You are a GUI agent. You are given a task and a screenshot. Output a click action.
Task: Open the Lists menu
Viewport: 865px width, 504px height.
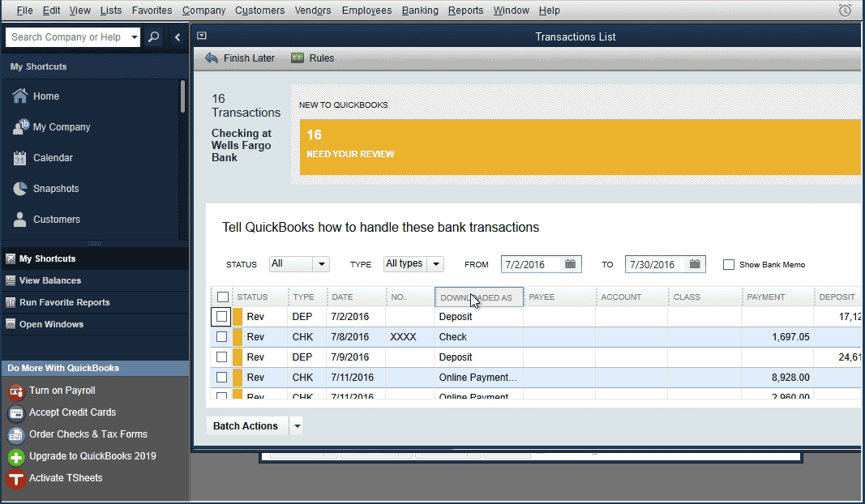[x=111, y=11]
